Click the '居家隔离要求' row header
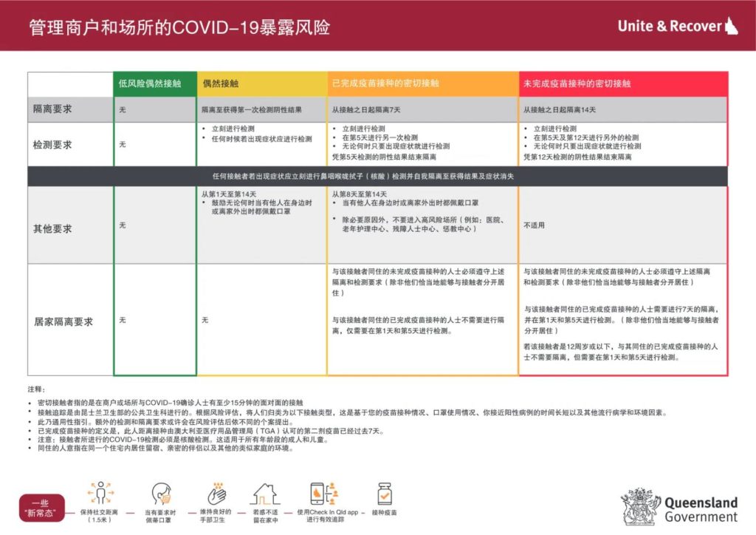The width and height of the screenshot is (756, 535). pos(70,320)
